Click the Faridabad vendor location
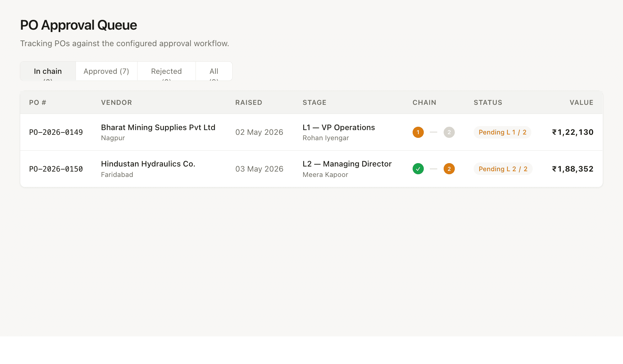The image size is (623, 364). pos(117,175)
